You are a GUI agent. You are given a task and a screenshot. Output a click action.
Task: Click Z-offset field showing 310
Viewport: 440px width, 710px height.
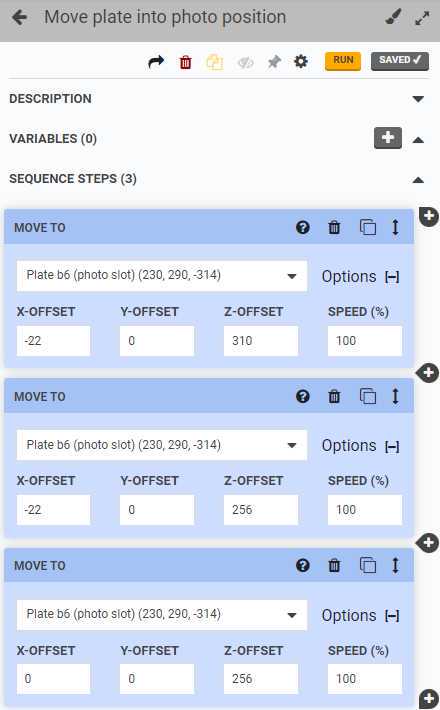point(261,341)
